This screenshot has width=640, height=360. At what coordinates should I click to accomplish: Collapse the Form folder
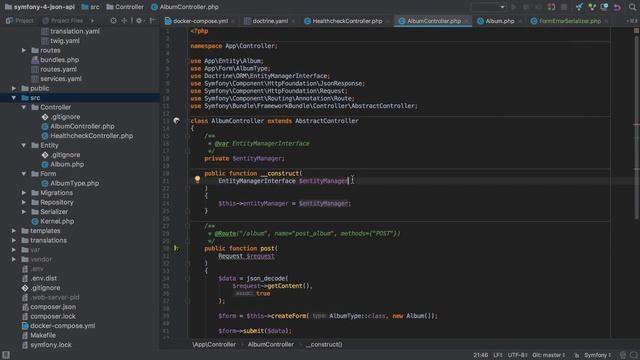(24, 173)
